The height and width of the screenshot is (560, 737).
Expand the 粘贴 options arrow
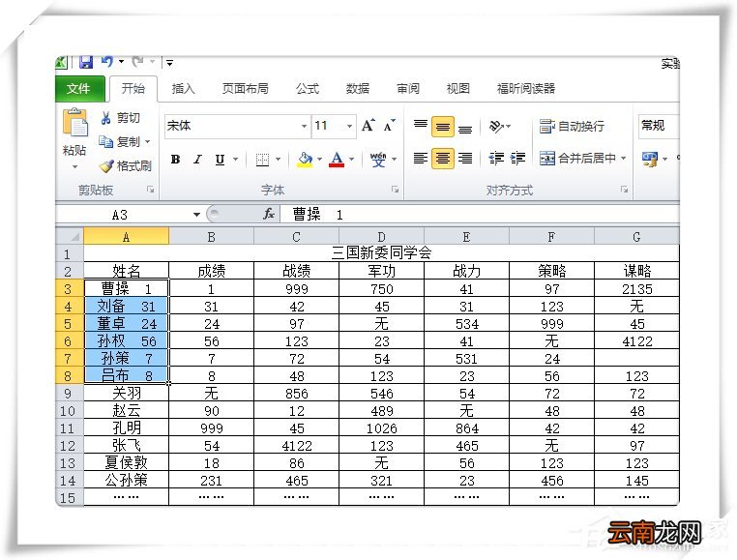(74, 167)
